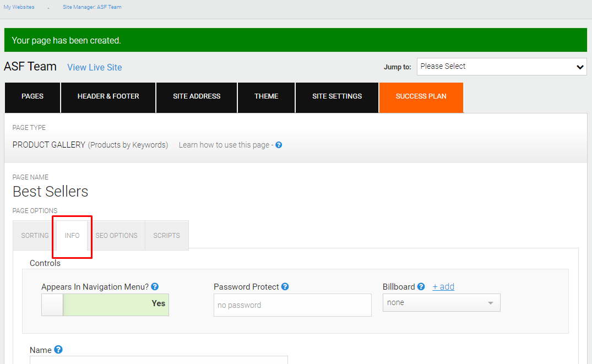592x364 pixels.
Task: Switch to the SORTING page option tab
Action: coord(35,235)
